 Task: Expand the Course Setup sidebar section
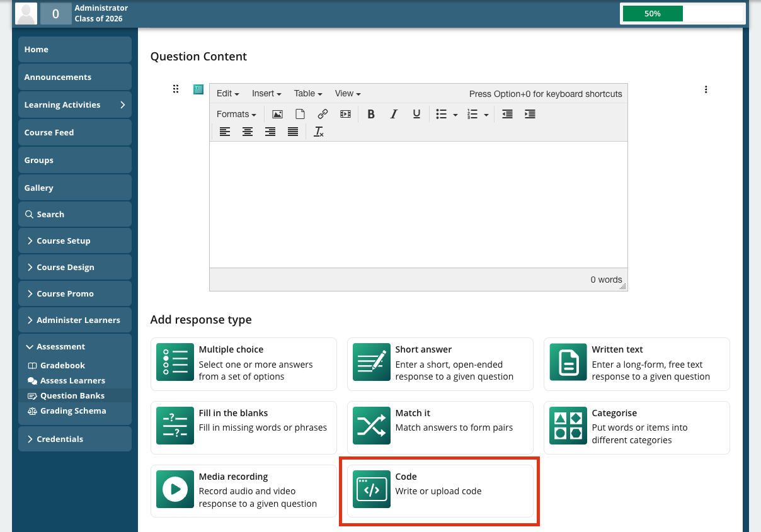[75, 241]
